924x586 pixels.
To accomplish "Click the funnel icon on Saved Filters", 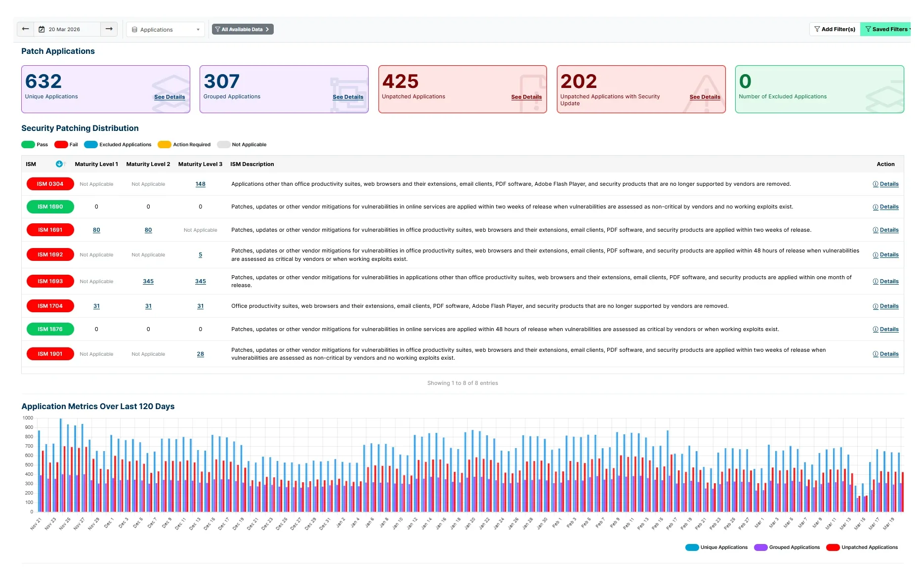I will (x=868, y=30).
